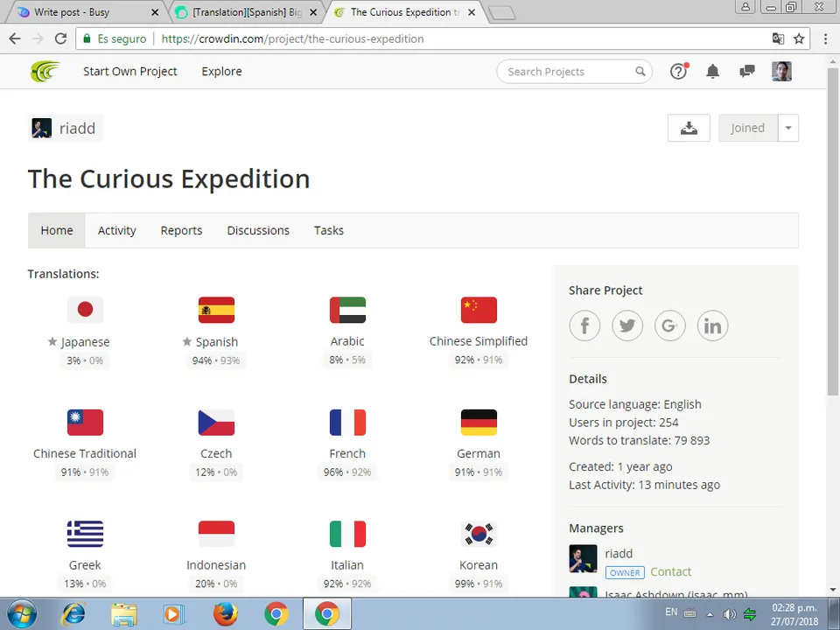Expand the Joined dropdown arrow
840x630 pixels.
click(x=788, y=128)
